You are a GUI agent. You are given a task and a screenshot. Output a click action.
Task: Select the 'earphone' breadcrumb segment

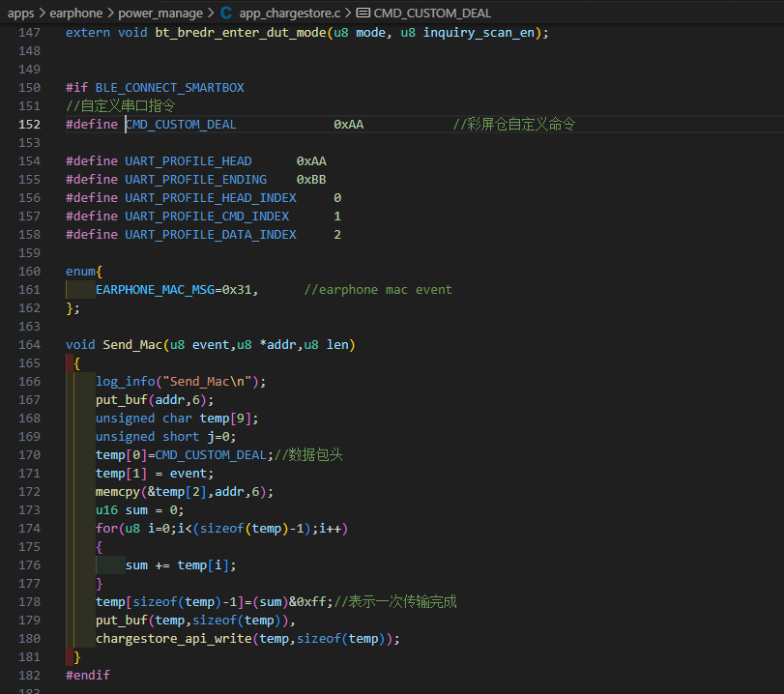tap(76, 13)
